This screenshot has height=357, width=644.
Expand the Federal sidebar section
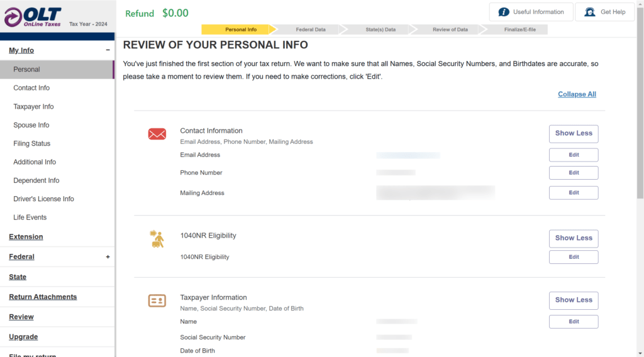pos(108,257)
